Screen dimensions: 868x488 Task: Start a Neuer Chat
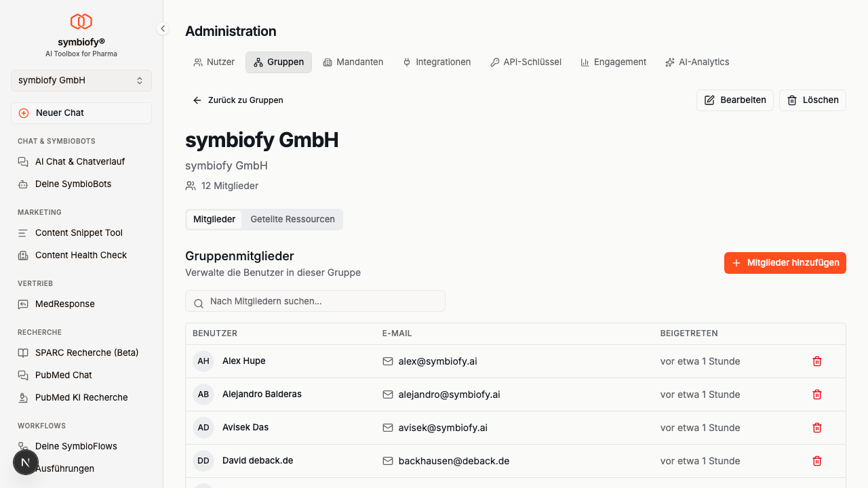click(x=81, y=113)
